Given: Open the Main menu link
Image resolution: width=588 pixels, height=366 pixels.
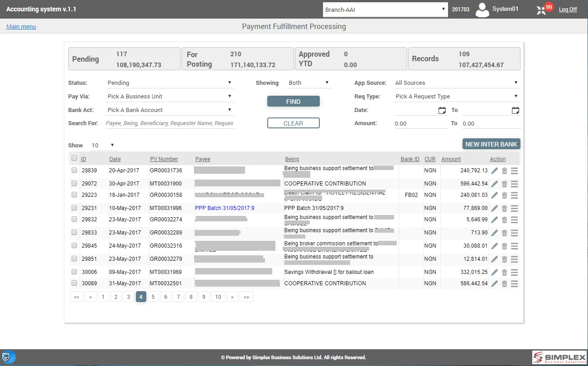Looking at the screenshot, I should 21,27.
